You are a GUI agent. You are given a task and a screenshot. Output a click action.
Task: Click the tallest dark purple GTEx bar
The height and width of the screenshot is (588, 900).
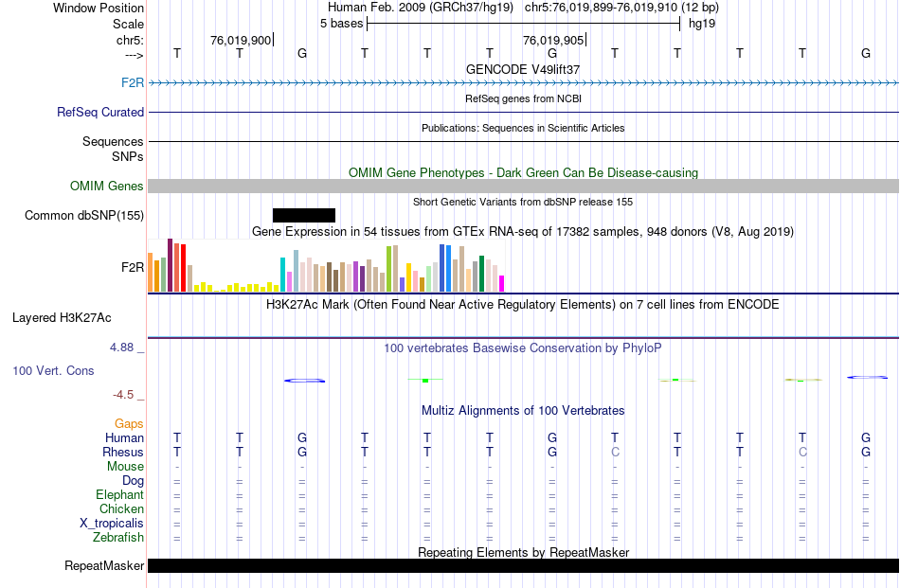point(170,266)
